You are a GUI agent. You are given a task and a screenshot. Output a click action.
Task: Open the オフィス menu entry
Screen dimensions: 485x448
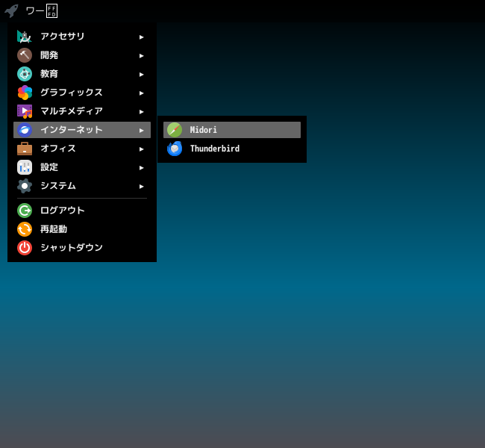82,149
